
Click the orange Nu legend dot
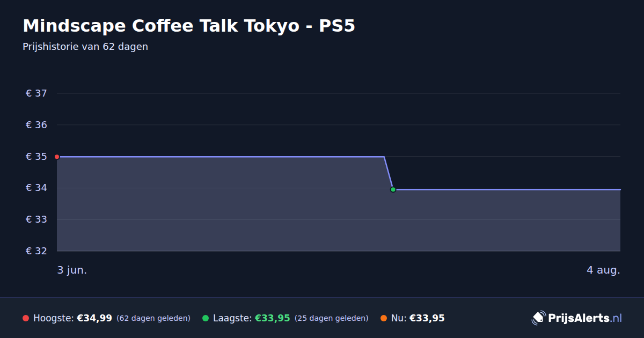(x=384, y=318)
